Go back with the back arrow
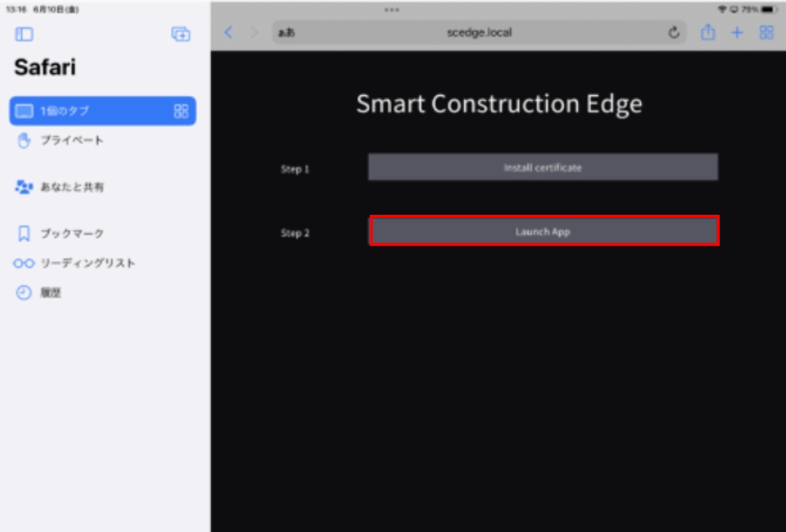This screenshot has height=532, width=786. point(229,32)
